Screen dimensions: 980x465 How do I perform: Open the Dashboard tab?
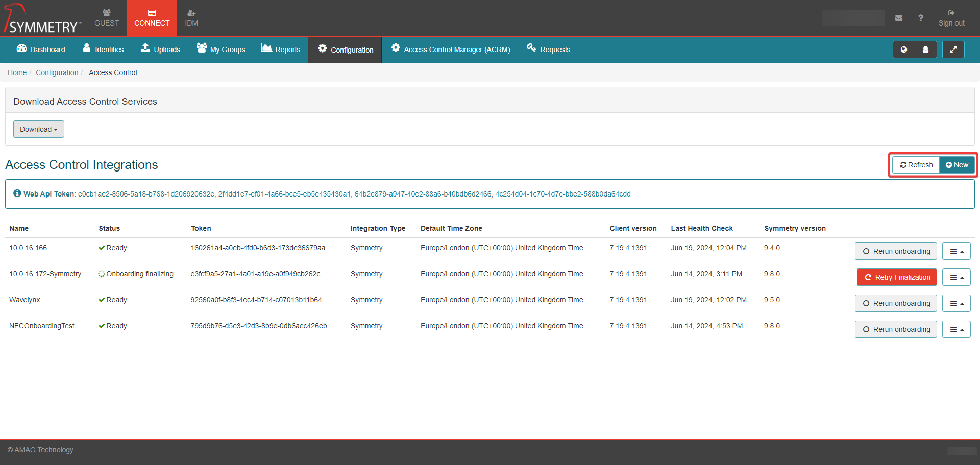point(41,50)
